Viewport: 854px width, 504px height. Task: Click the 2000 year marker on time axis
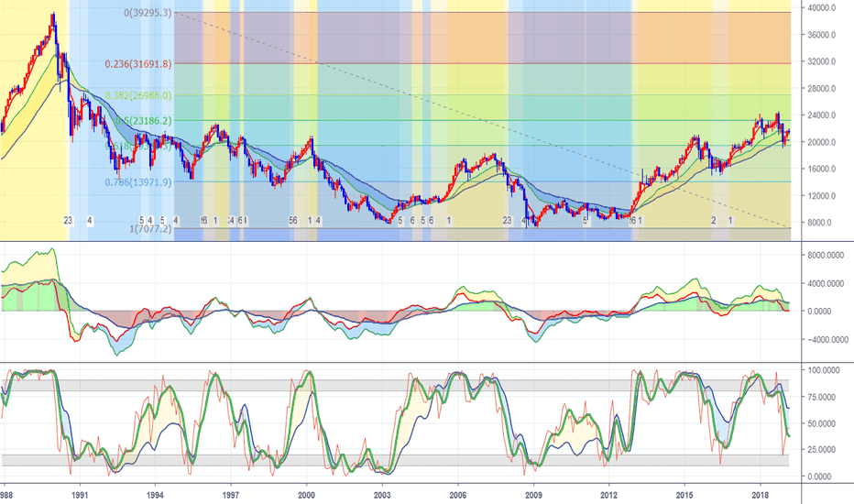point(306,495)
